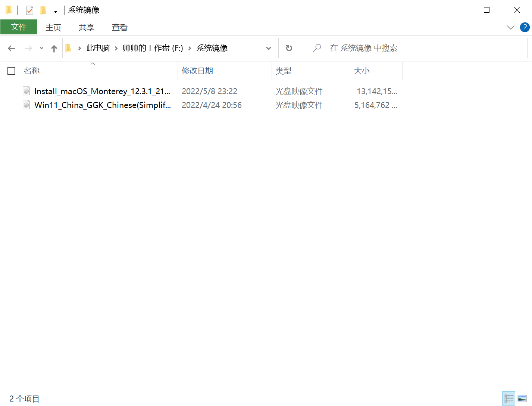Switch to large icons view in status bar

(522, 399)
